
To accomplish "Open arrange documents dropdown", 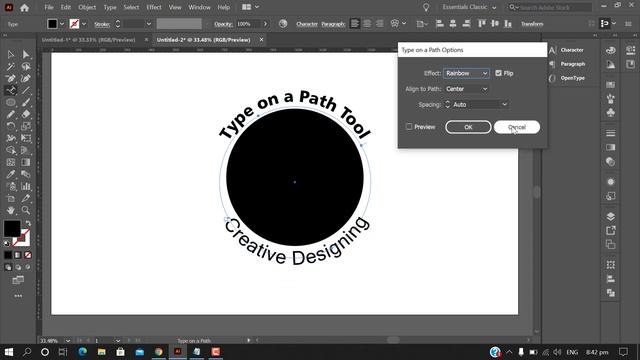I will click(250, 7).
